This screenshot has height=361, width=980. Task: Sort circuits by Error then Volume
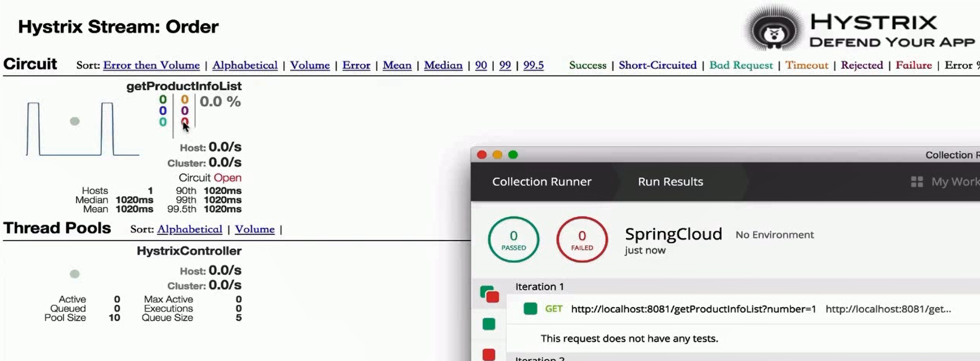(151, 65)
